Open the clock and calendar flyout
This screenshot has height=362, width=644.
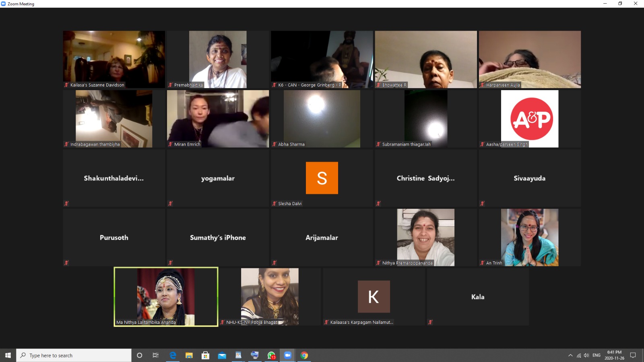(614, 355)
